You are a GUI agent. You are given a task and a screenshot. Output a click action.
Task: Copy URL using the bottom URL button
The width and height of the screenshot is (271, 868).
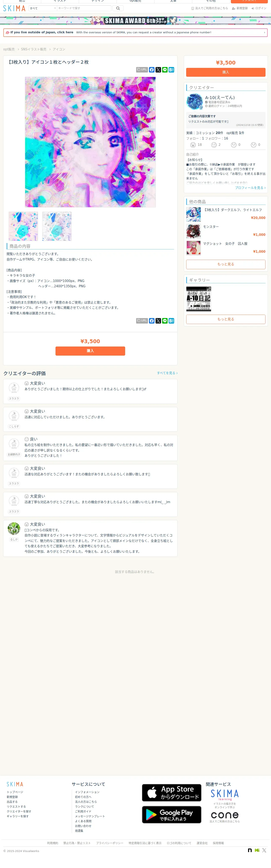click(x=142, y=321)
